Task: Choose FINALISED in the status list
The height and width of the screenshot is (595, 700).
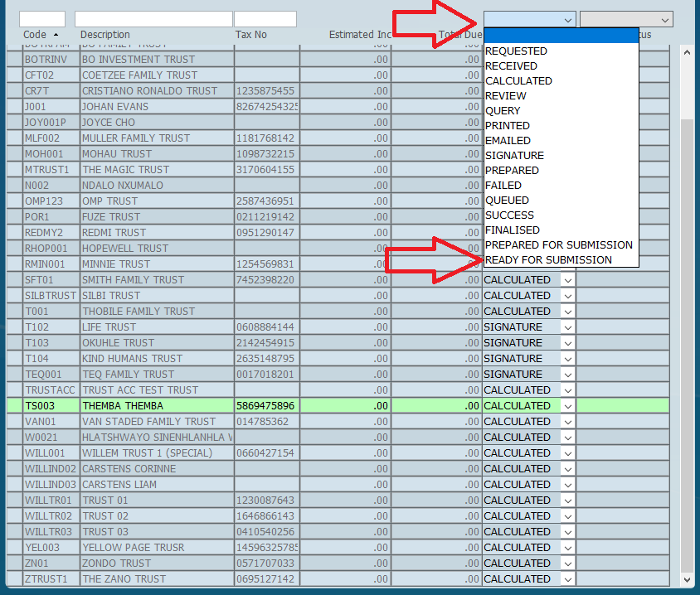Action: point(512,230)
